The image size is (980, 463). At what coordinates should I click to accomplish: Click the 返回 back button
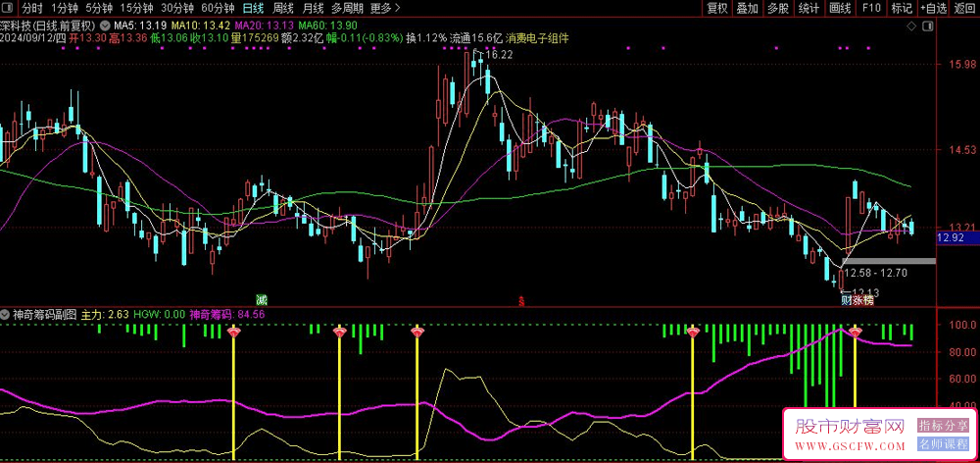coord(964,8)
